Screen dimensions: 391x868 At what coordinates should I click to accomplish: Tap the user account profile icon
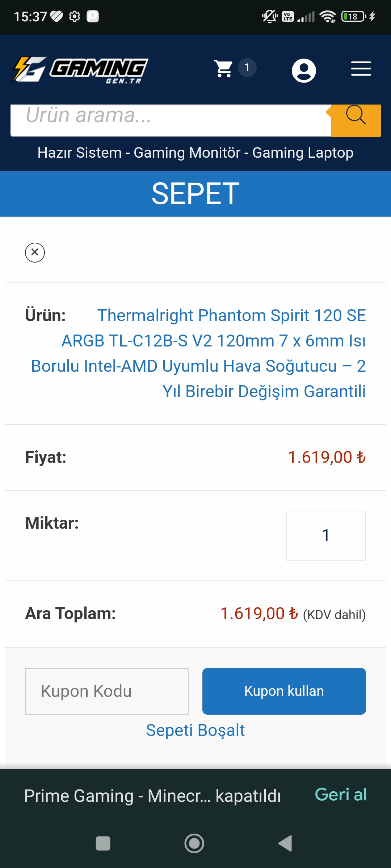(304, 70)
